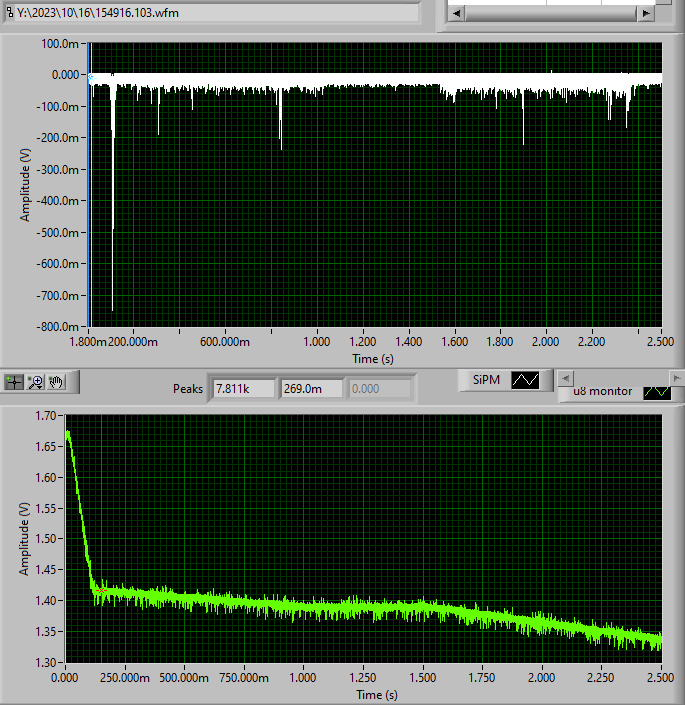The height and width of the screenshot is (705, 685).
Task: Click the SiPM plot style swatch
Action: pos(525,380)
